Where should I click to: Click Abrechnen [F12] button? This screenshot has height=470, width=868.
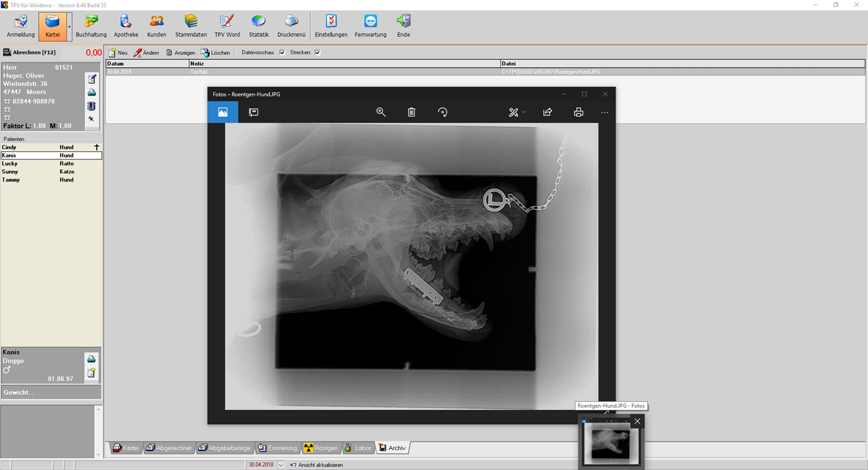point(30,52)
